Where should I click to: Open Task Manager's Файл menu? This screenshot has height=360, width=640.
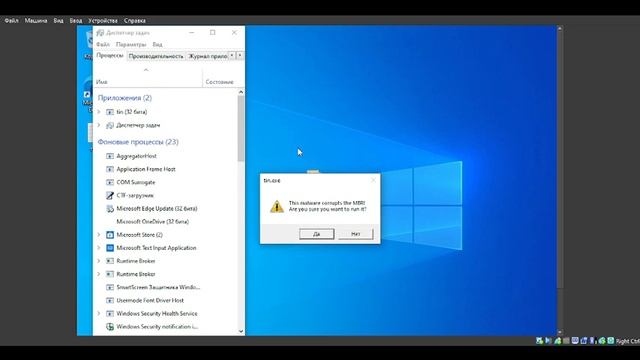coord(103,44)
